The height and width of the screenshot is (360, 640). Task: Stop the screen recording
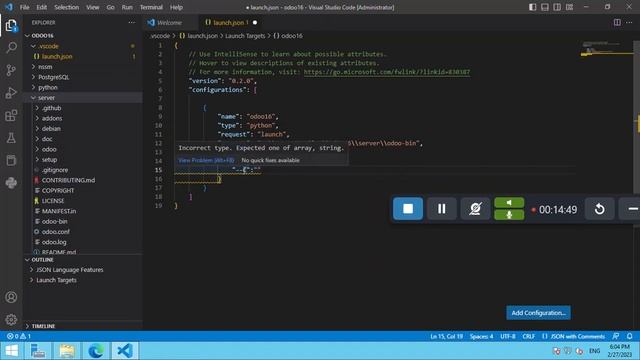point(408,209)
